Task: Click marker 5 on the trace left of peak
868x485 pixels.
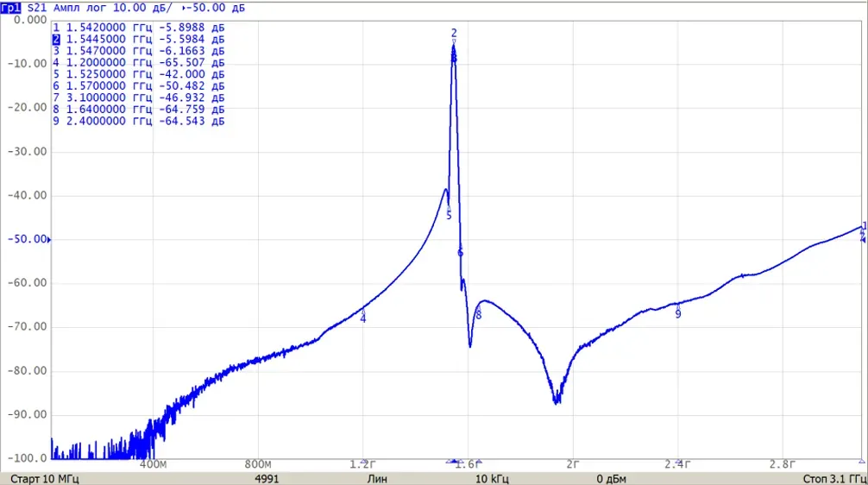Action: coord(449,212)
